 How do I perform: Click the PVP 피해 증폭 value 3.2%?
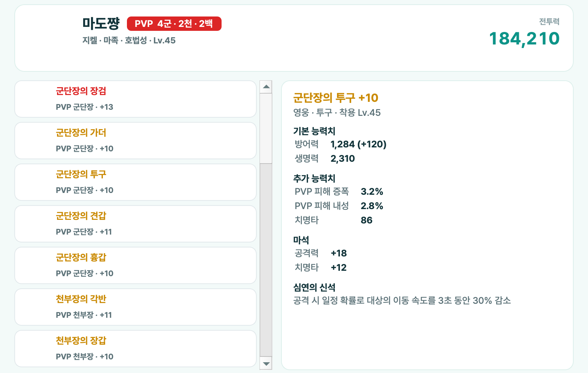tap(372, 192)
